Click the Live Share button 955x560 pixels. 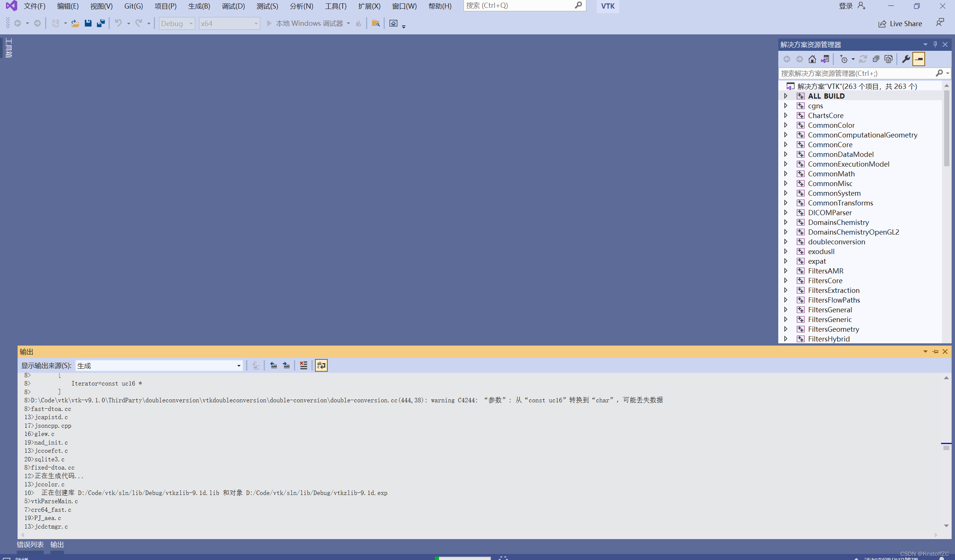(900, 24)
